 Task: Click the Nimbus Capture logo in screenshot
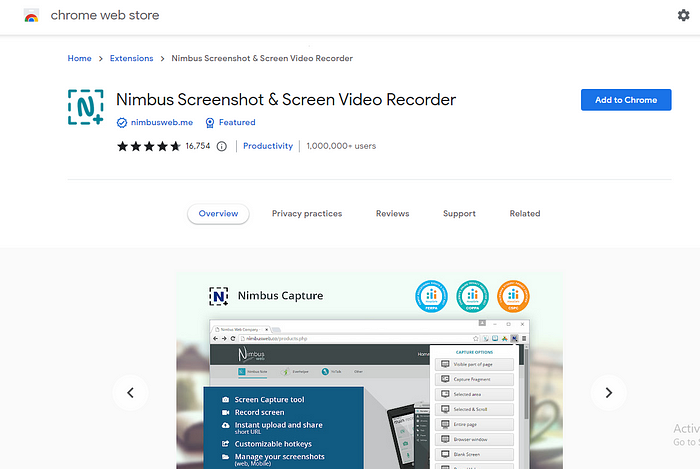(219, 296)
